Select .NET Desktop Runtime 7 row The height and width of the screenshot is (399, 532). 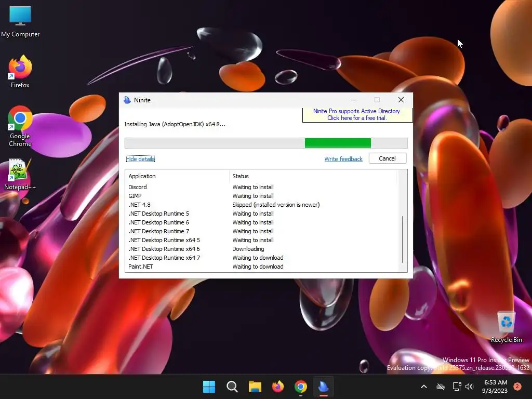coord(261,231)
